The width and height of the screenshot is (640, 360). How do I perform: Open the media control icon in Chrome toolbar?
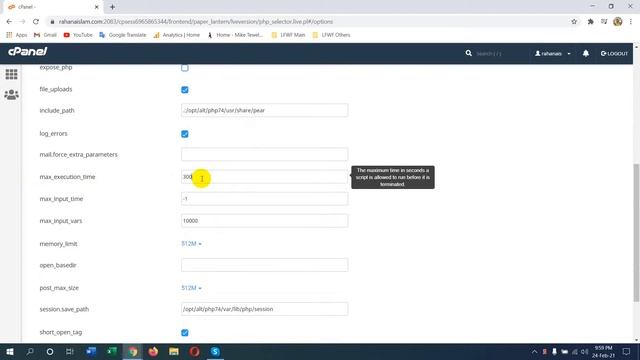pyautogui.click(x=604, y=22)
